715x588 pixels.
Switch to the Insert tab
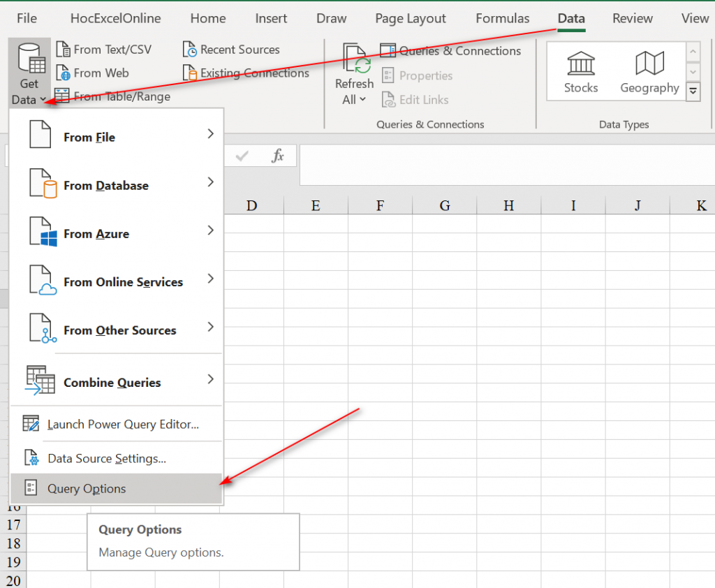point(271,18)
